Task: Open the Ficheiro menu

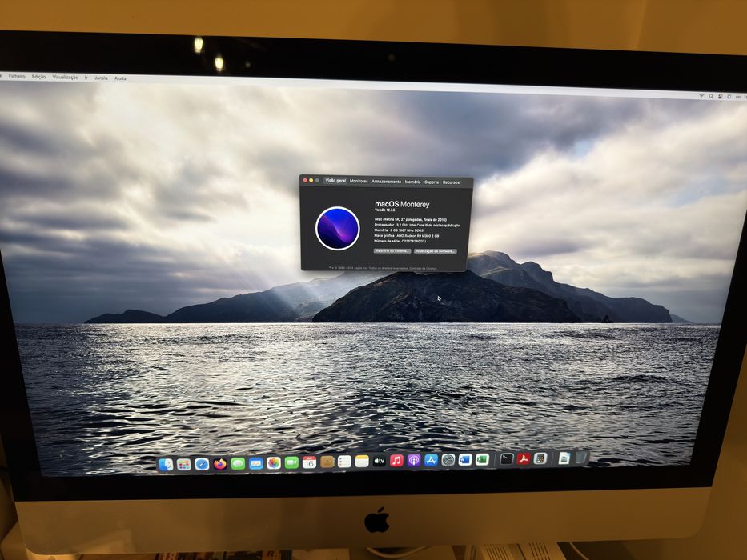Action: click(x=17, y=76)
